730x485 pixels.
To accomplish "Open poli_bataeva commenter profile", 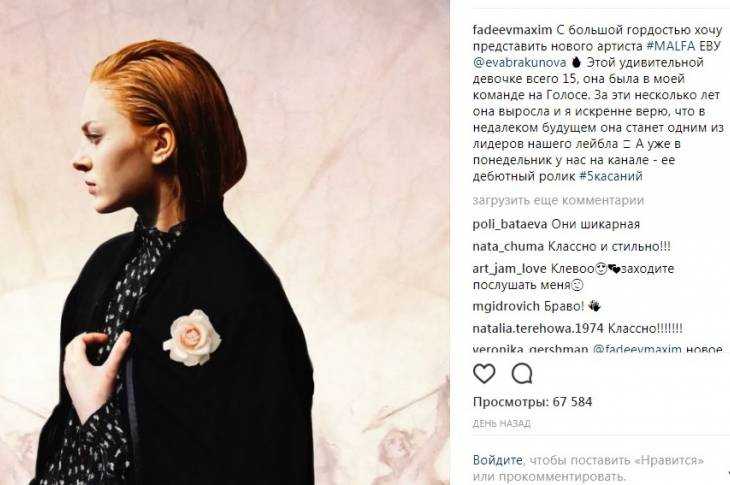I will (x=510, y=224).
